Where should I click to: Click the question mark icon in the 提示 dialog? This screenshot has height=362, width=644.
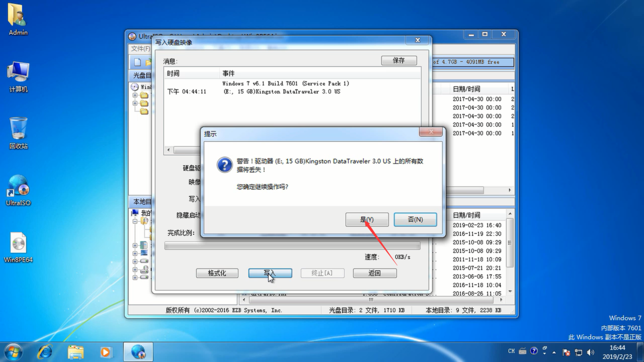click(x=224, y=165)
